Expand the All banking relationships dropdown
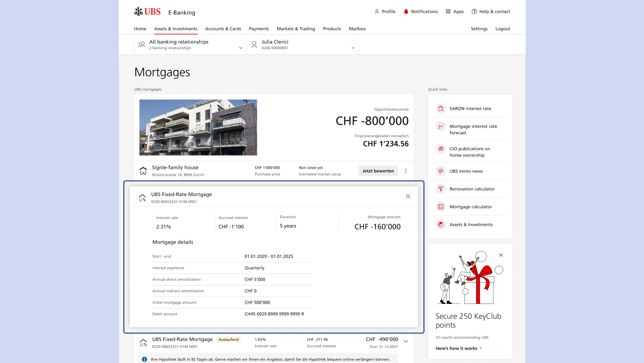Image resolution: width=644 pixels, height=363 pixels. (241, 48)
